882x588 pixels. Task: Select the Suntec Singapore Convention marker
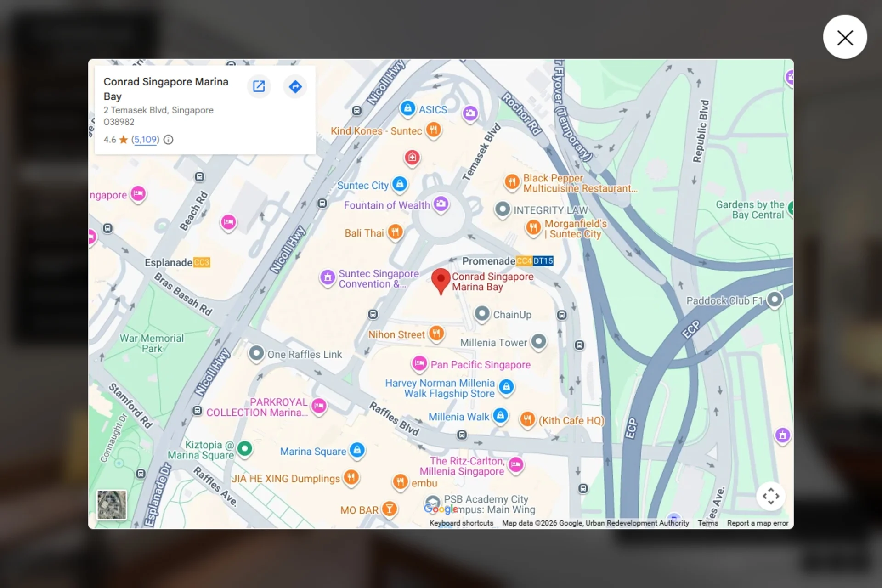click(328, 277)
